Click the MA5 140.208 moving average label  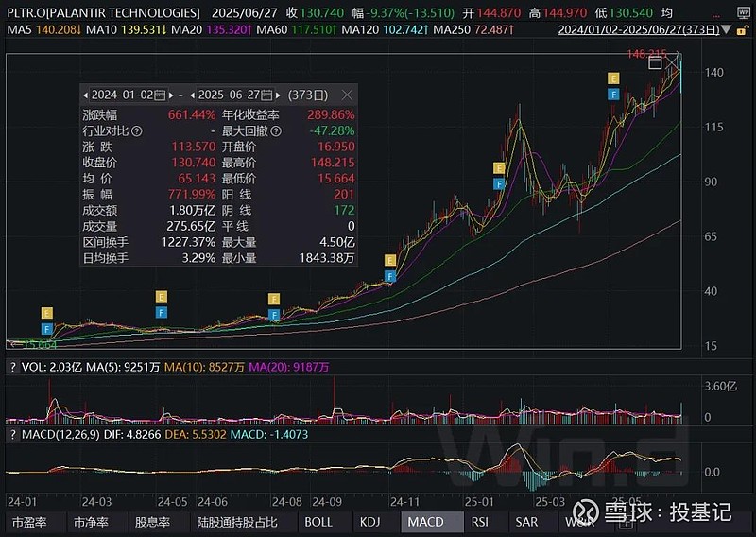coord(43,30)
